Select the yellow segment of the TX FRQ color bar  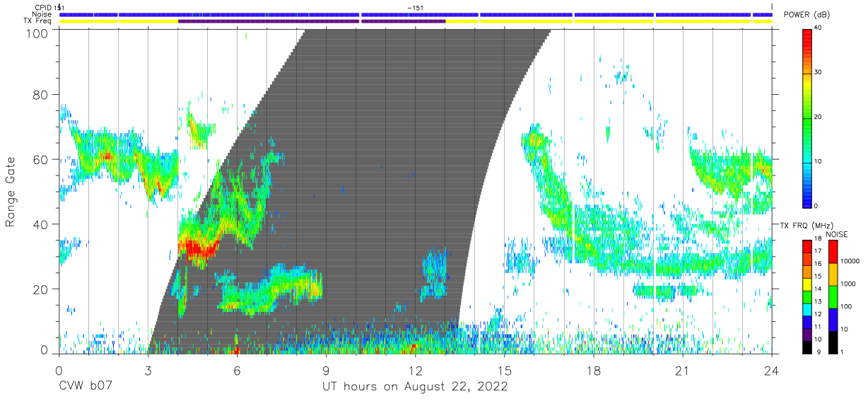[x=807, y=285]
